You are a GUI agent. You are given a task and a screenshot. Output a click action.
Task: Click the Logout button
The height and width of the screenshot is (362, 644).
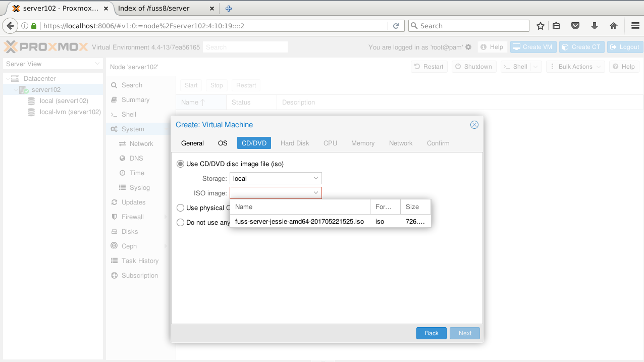(x=625, y=47)
